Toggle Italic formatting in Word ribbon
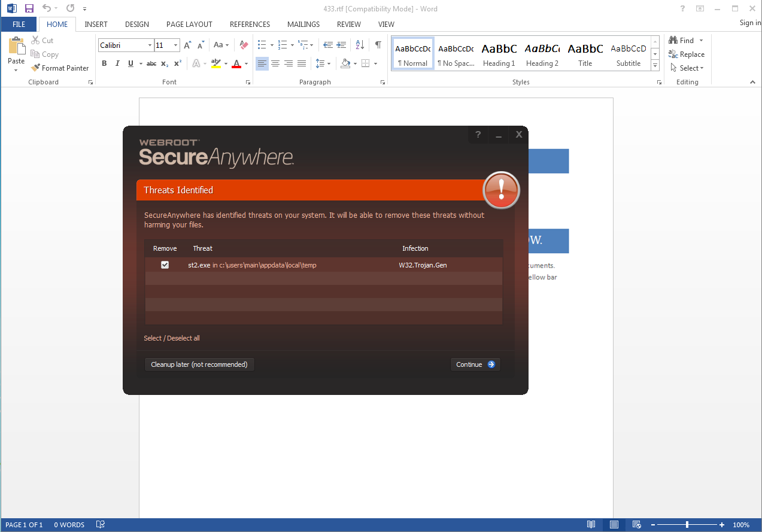The width and height of the screenshot is (762, 532). point(117,63)
